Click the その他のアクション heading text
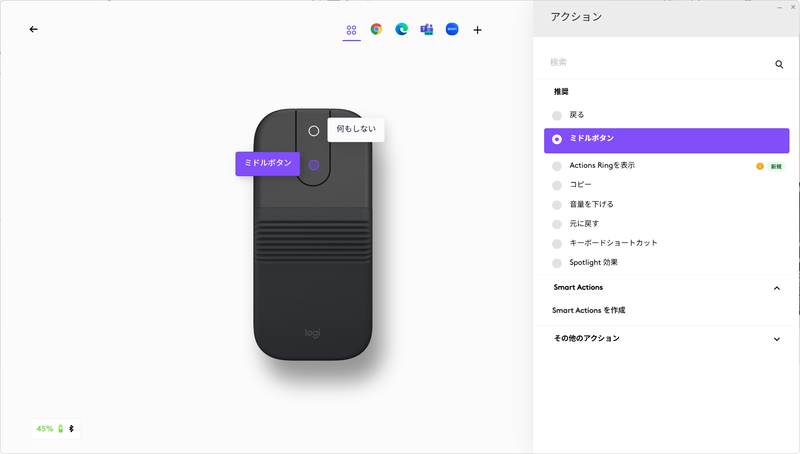This screenshot has width=800, height=454. tap(587, 338)
